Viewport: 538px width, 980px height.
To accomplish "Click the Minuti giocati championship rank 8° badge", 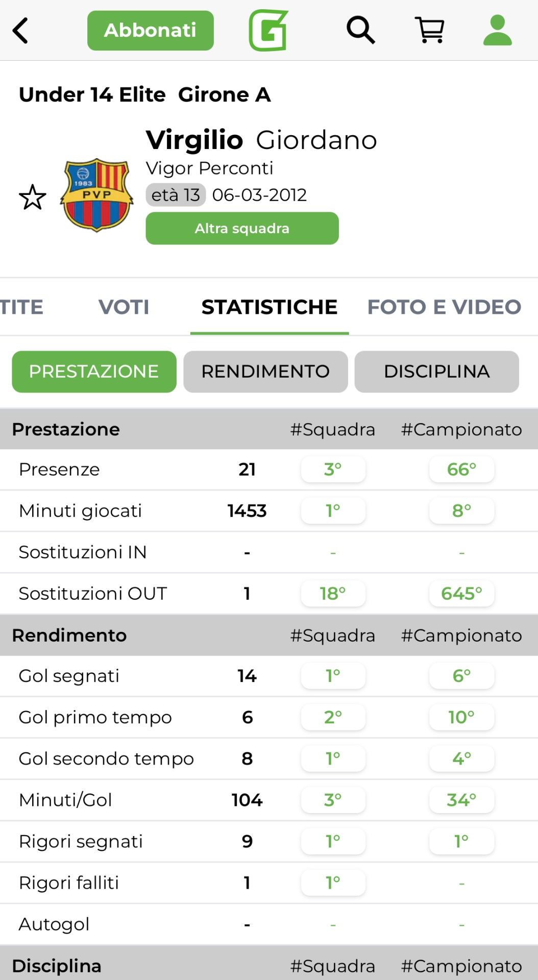I will click(x=462, y=511).
